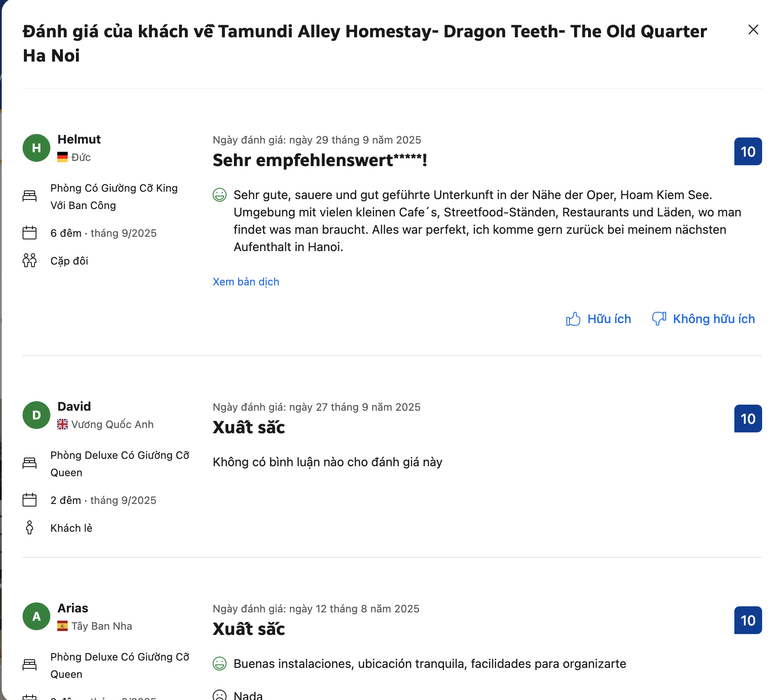
Task: Click calendar icon beside 6 đêm
Action: pos(30,233)
